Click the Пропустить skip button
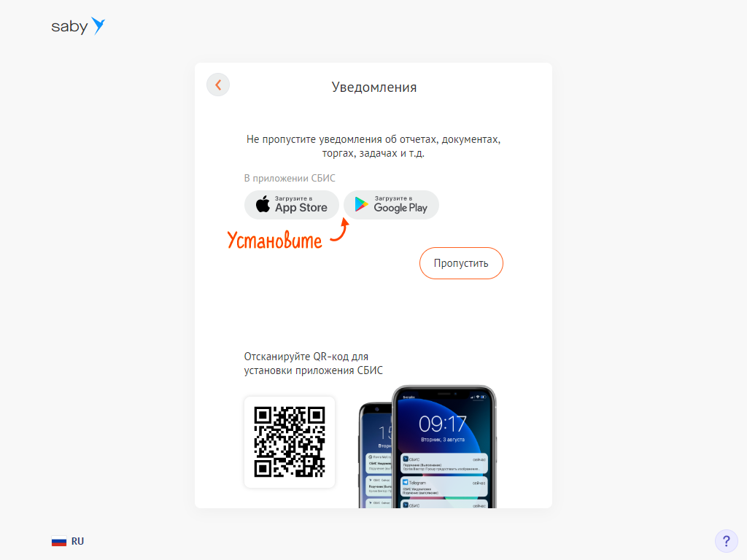 tap(461, 263)
